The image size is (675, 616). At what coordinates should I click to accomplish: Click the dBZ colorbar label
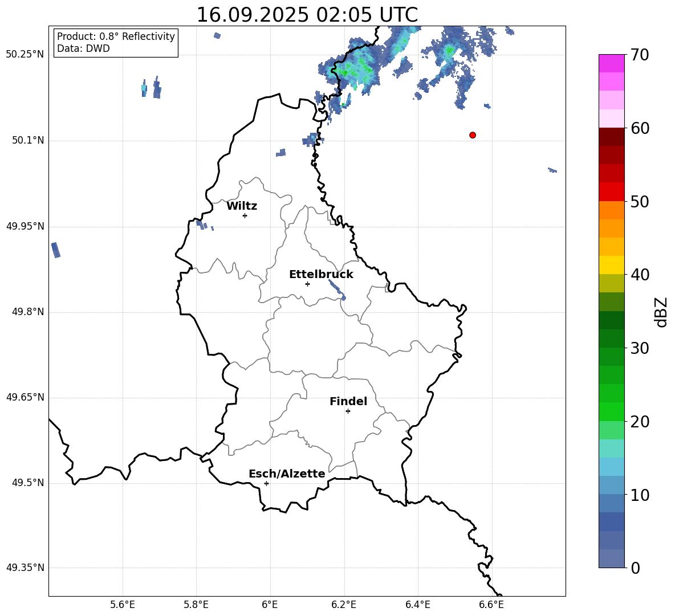pos(661,312)
